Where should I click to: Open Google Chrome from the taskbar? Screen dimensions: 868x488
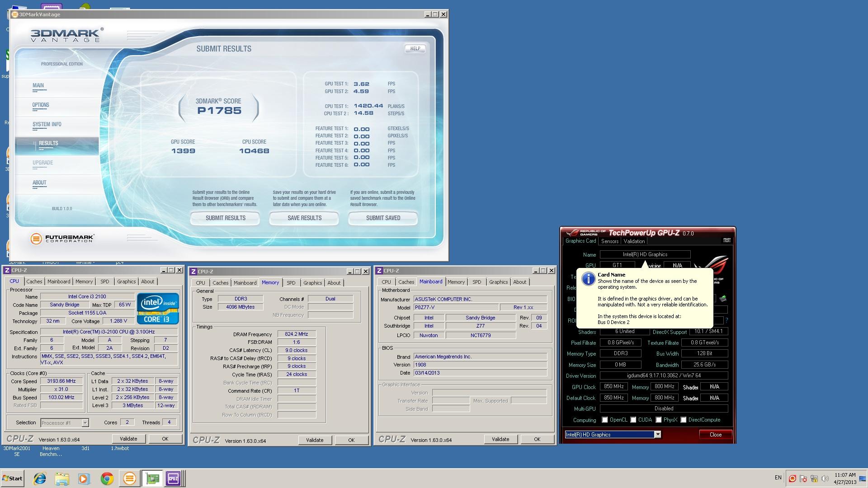point(107,479)
